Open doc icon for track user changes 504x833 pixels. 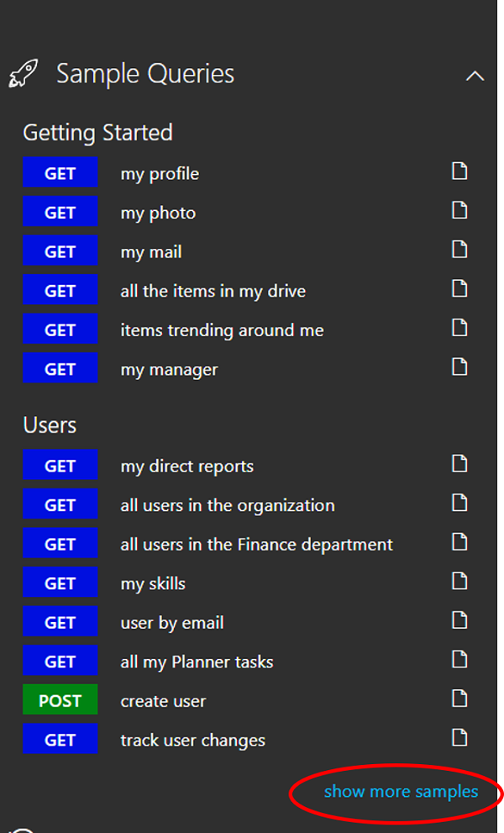pyautogui.click(x=459, y=738)
